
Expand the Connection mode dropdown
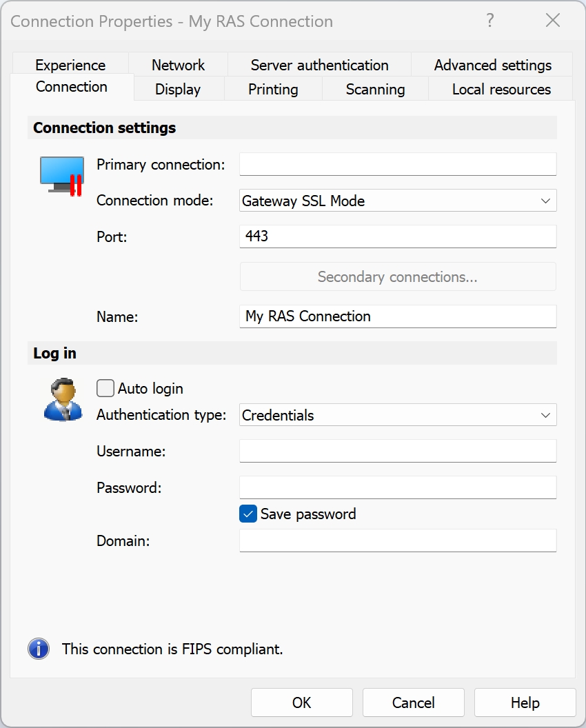pos(398,201)
